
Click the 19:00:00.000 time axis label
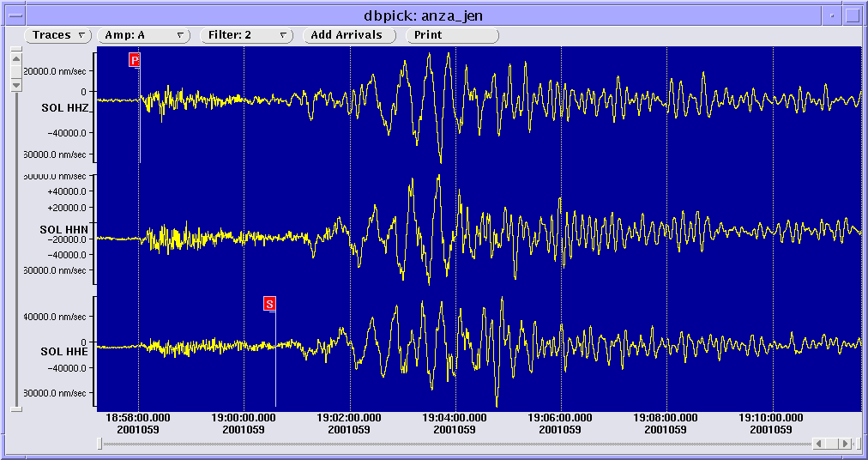pyautogui.click(x=244, y=419)
